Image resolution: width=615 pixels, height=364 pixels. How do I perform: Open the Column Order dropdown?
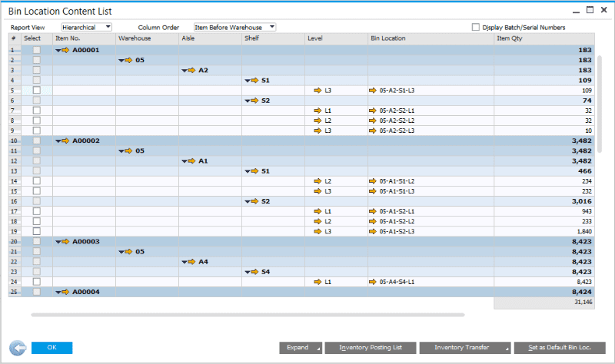pyautogui.click(x=234, y=27)
